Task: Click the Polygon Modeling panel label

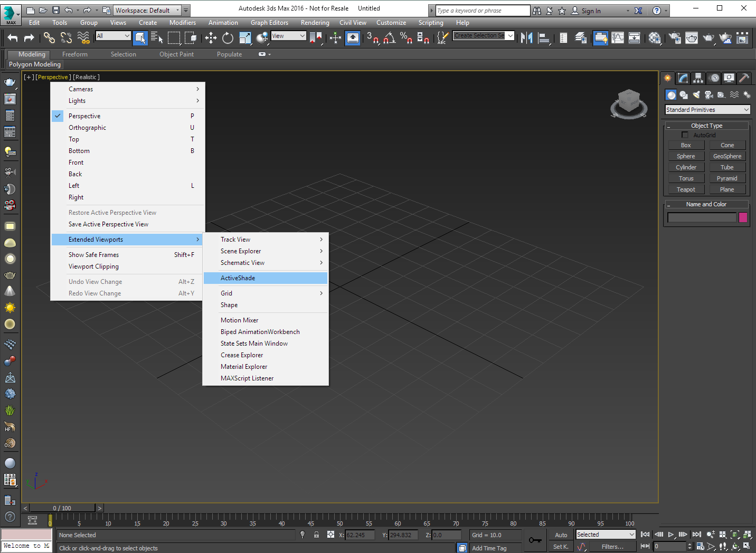Action: 35,64
